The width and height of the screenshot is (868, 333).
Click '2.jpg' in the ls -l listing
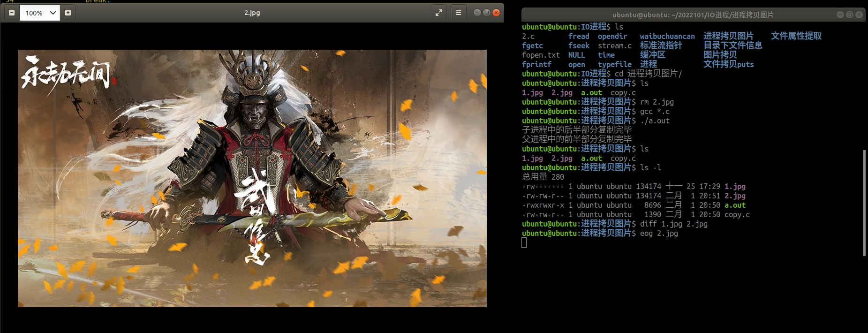pos(735,196)
